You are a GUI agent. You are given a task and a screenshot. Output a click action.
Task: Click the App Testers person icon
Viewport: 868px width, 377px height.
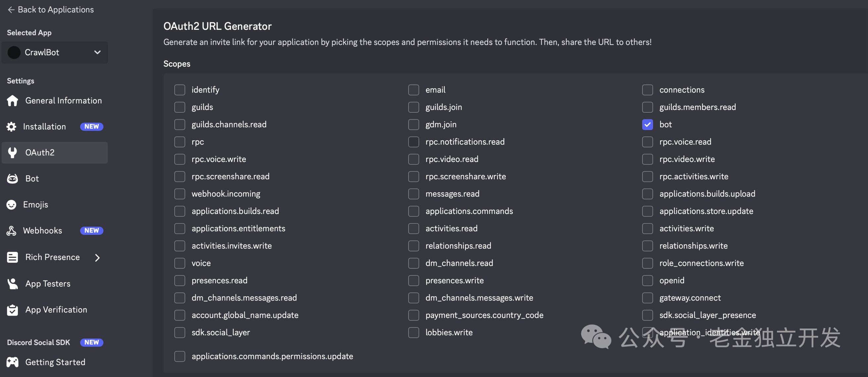[x=13, y=284]
